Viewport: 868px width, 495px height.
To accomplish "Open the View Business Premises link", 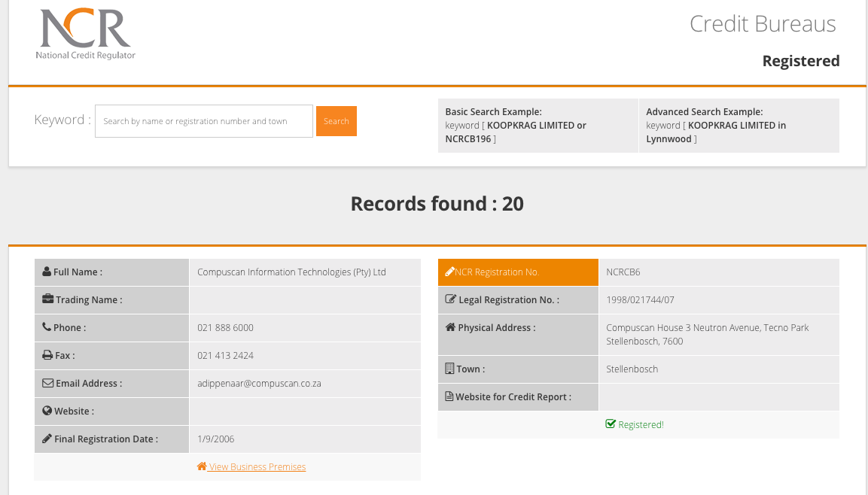I will click(x=251, y=467).
